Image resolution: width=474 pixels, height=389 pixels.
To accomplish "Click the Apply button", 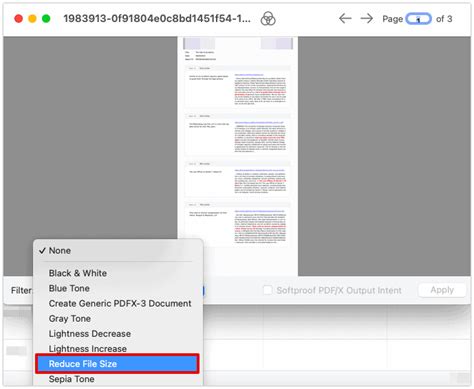I will pos(442,290).
